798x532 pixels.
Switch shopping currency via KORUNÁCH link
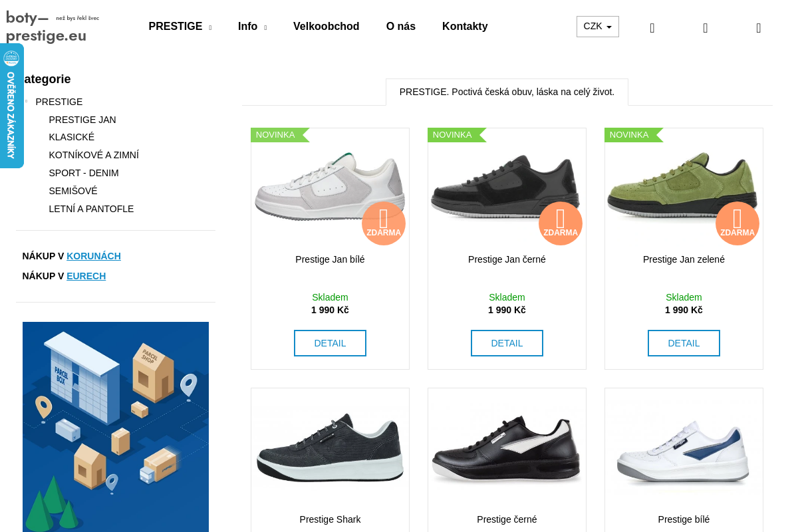[x=94, y=256]
